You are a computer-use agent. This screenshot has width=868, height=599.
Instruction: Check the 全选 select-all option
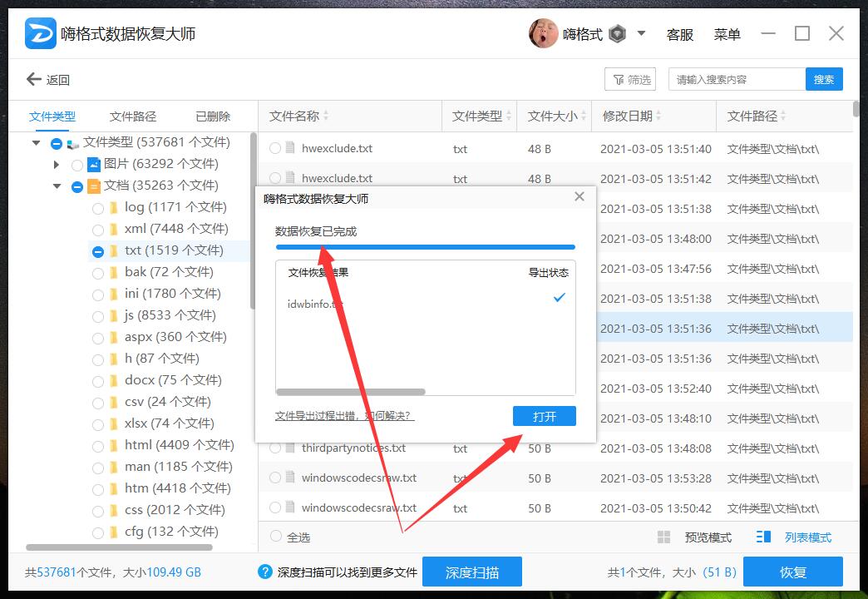tap(275, 536)
